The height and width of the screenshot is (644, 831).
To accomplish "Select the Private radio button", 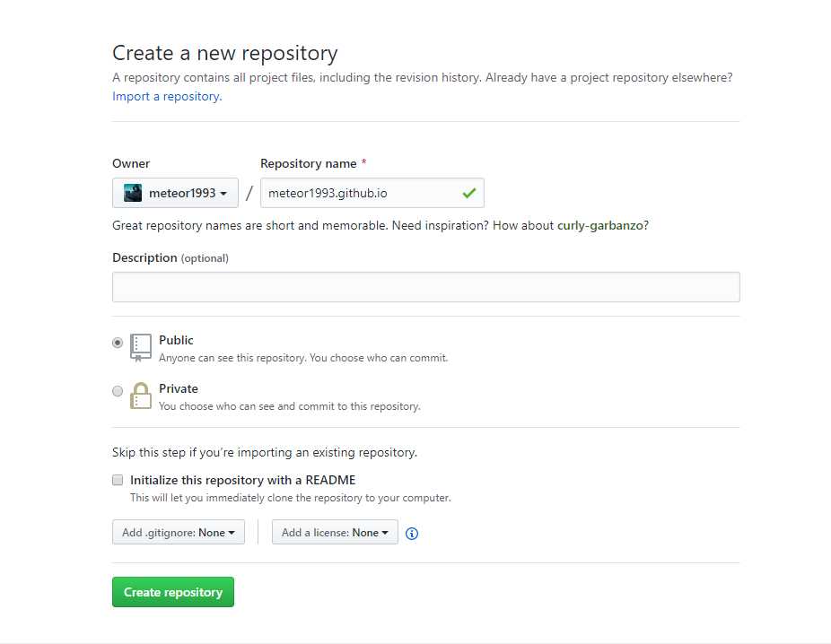I will [x=118, y=391].
